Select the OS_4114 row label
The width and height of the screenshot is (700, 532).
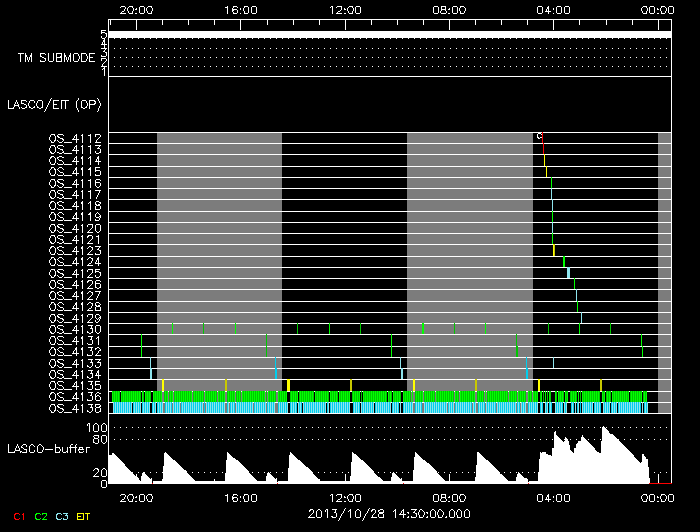[75, 161]
